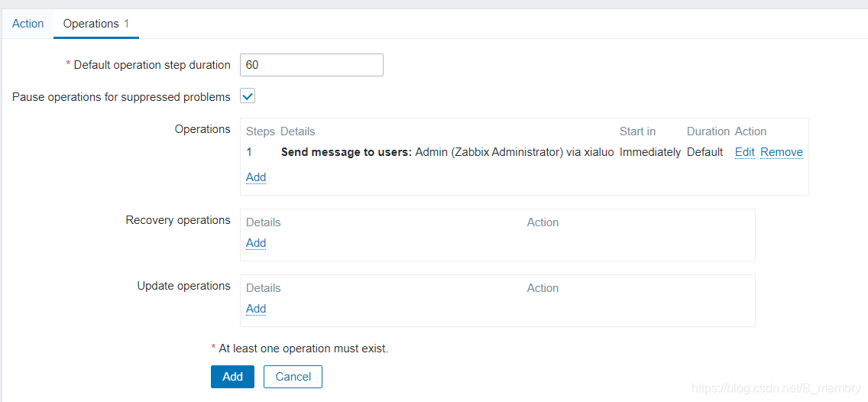Add a Recovery operation
This screenshot has width=868, height=402.
tap(256, 243)
